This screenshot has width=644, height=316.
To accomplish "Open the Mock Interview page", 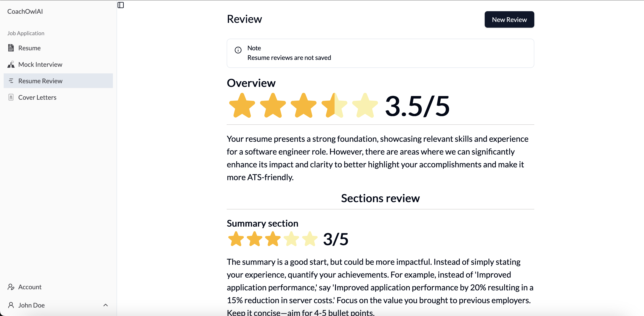I will pyautogui.click(x=40, y=64).
